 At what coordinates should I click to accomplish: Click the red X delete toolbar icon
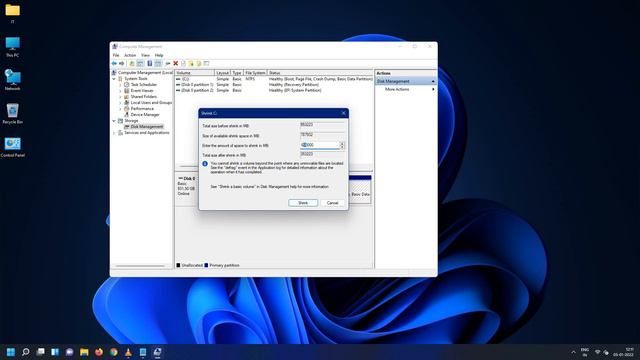click(176, 64)
